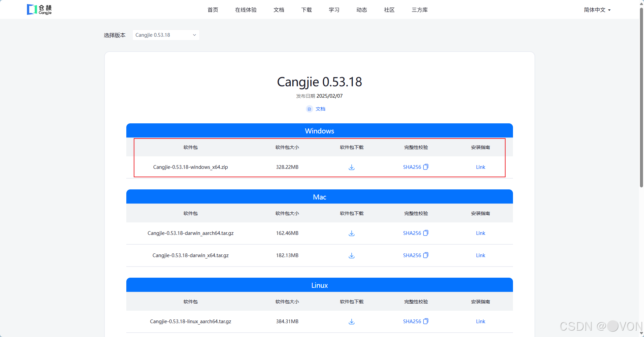Open the 简体中文 language dropdown
This screenshot has width=644, height=337.
[x=597, y=10]
